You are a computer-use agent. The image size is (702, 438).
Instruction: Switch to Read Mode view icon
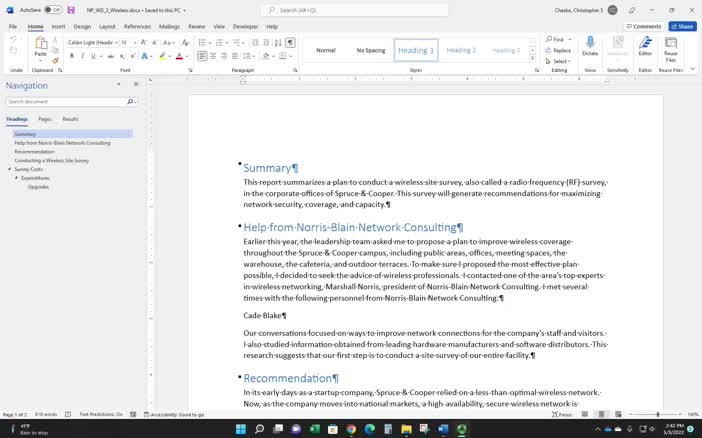585,414
